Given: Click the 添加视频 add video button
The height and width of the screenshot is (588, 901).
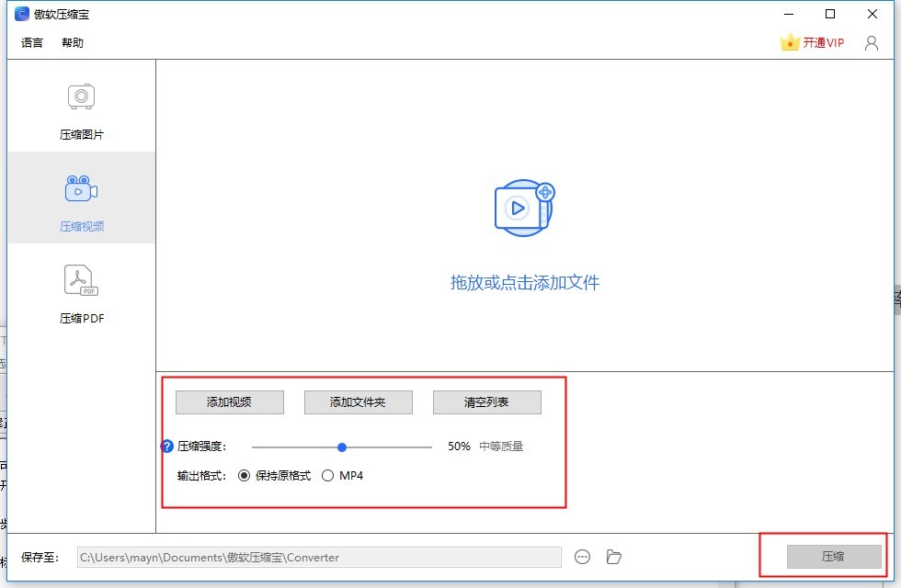Looking at the screenshot, I should pyautogui.click(x=230, y=401).
